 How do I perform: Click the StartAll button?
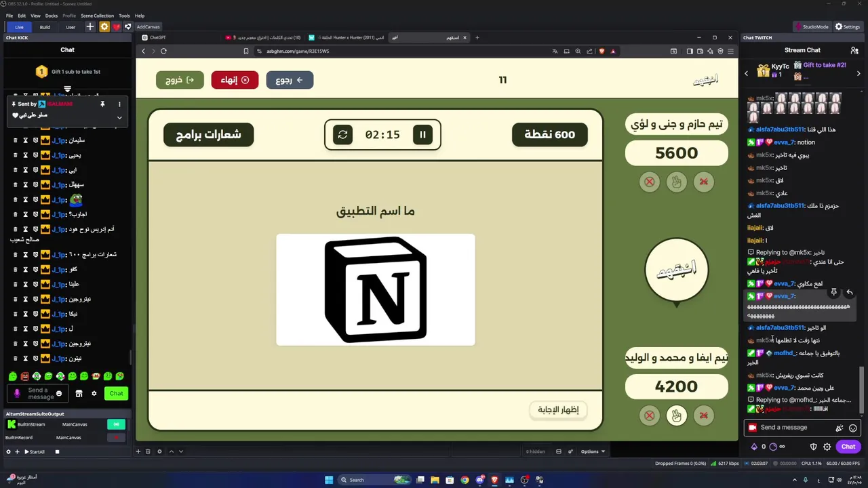35,451
